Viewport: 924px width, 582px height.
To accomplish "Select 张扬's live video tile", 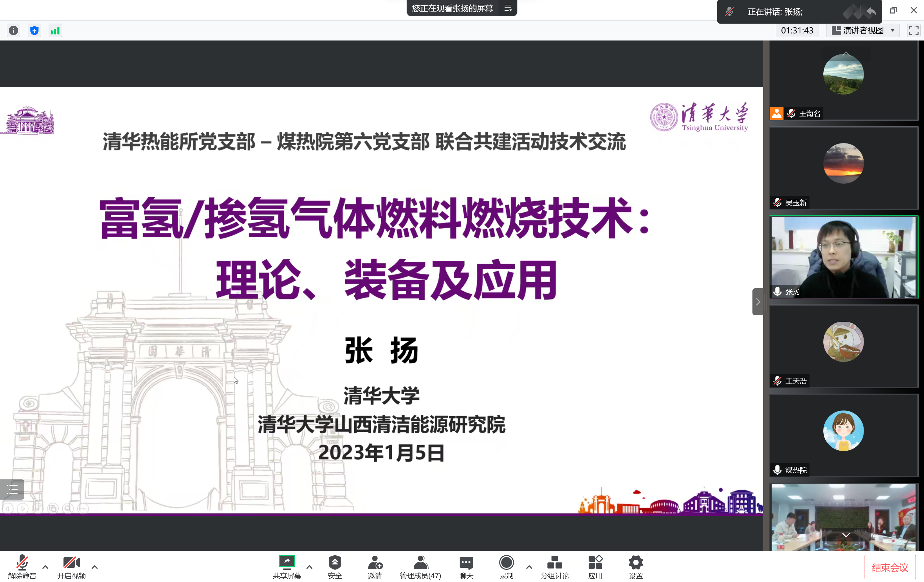I will pyautogui.click(x=843, y=257).
